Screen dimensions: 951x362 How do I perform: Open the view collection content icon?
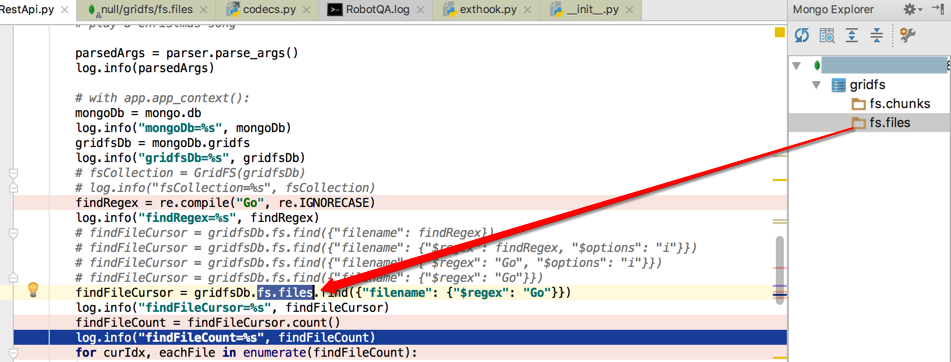[827, 35]
